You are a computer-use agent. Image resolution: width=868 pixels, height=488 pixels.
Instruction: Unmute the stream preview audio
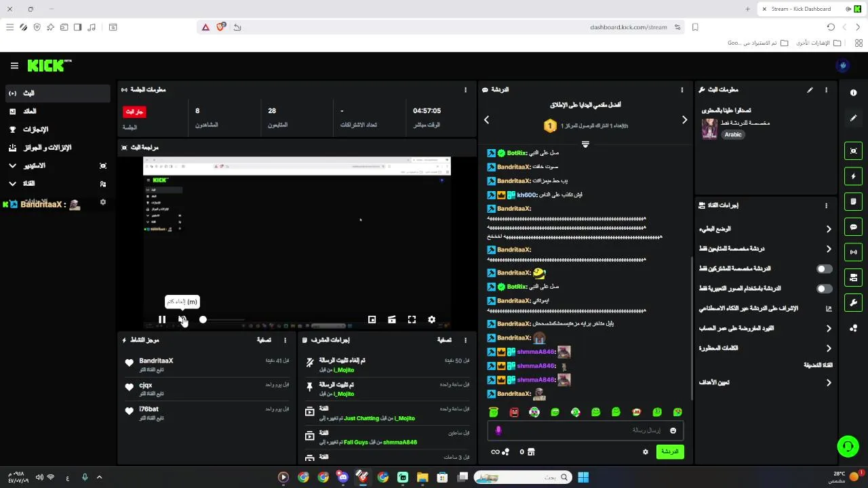(x=182, y=319)
